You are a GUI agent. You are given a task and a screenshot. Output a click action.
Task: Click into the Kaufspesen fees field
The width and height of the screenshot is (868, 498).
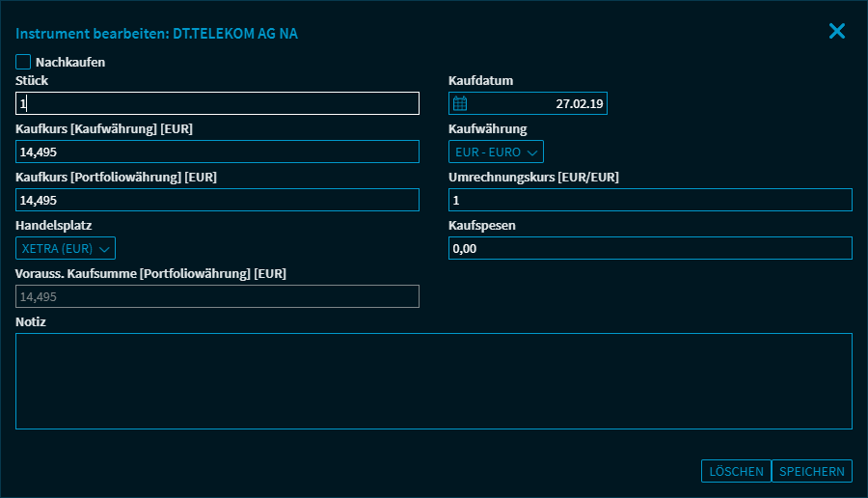tap(650, 248)
